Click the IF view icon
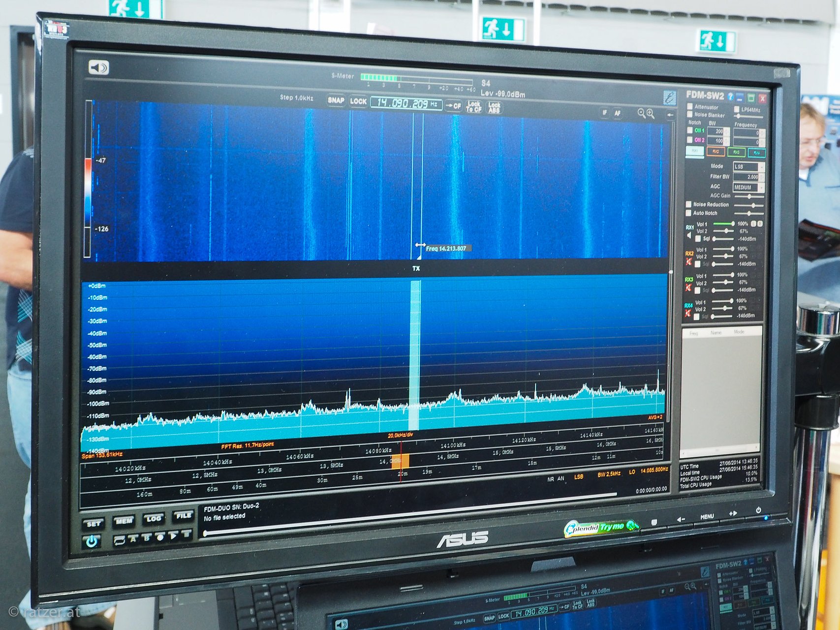The width and height of the screenshot is (840, 630). [x=605, y=113]
